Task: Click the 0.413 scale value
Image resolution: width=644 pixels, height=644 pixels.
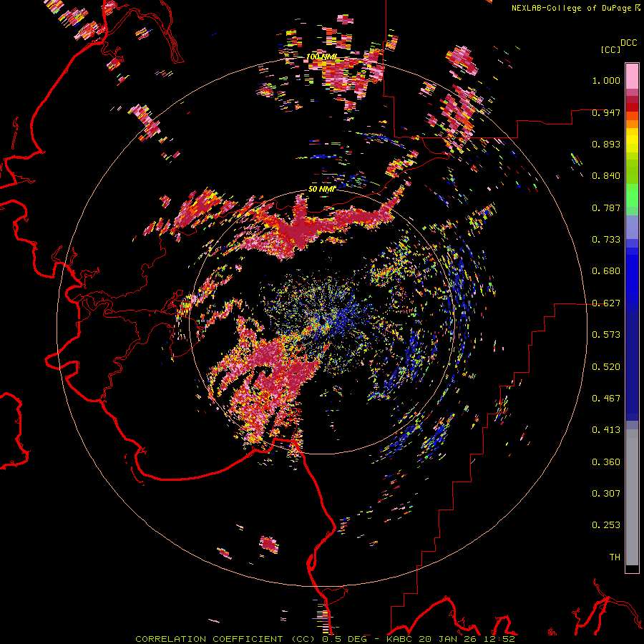Action: point(606,430)
